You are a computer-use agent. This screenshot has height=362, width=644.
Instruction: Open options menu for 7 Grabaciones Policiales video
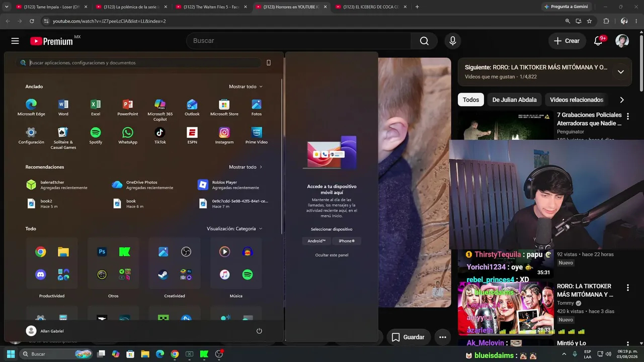pyautogui.click(x=627, y=117)
